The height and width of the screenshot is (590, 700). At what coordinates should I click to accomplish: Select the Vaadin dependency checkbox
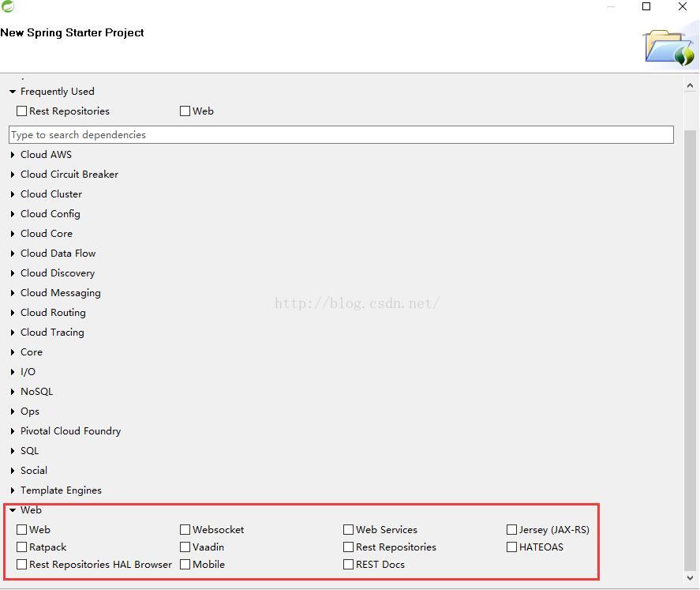[185, 547]
